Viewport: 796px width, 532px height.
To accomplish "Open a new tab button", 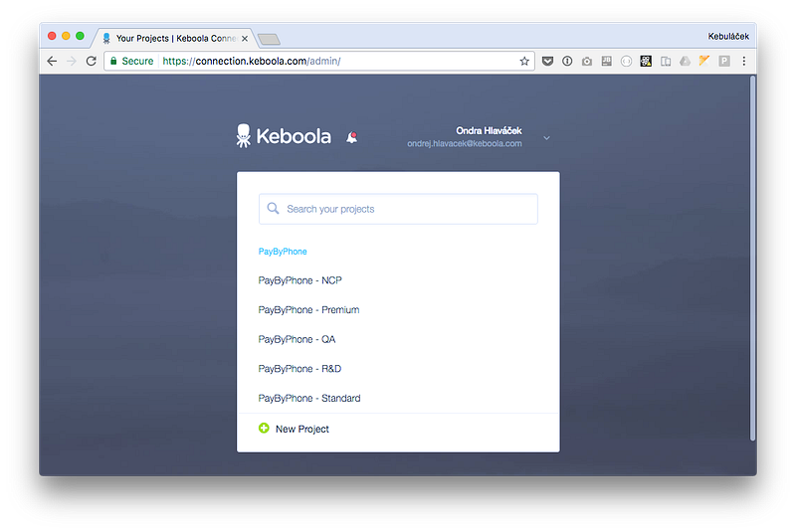I will click(x=269, y=39).
